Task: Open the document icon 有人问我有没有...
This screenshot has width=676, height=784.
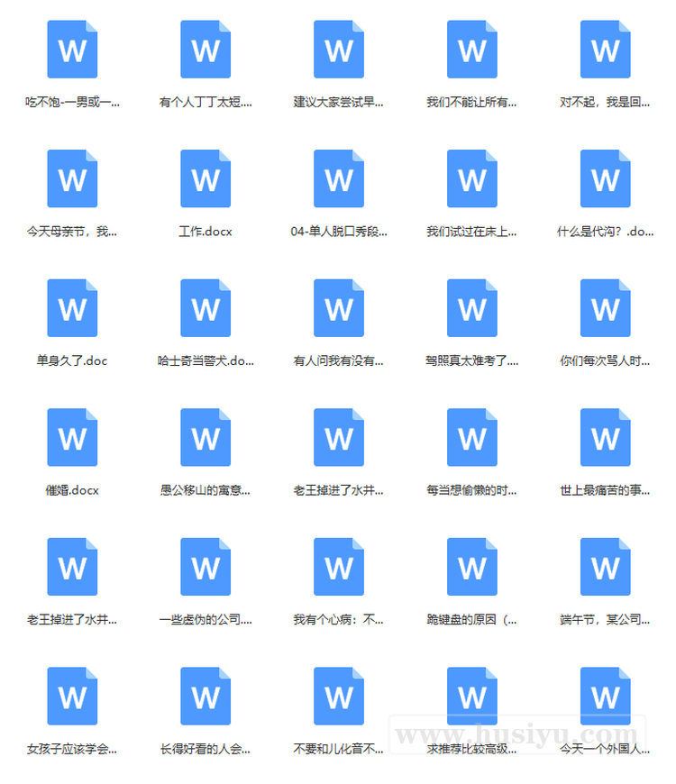Action: [339, 308]
